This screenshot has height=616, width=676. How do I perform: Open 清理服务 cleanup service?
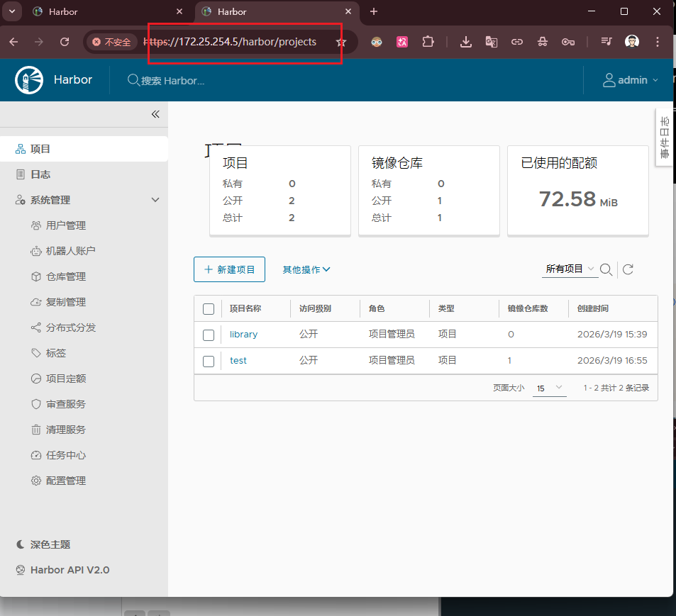pos(65,430)
